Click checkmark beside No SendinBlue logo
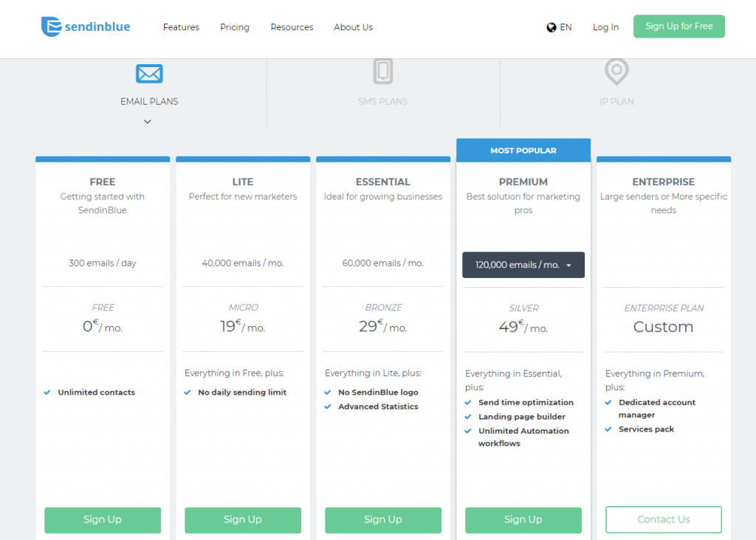 327,392
